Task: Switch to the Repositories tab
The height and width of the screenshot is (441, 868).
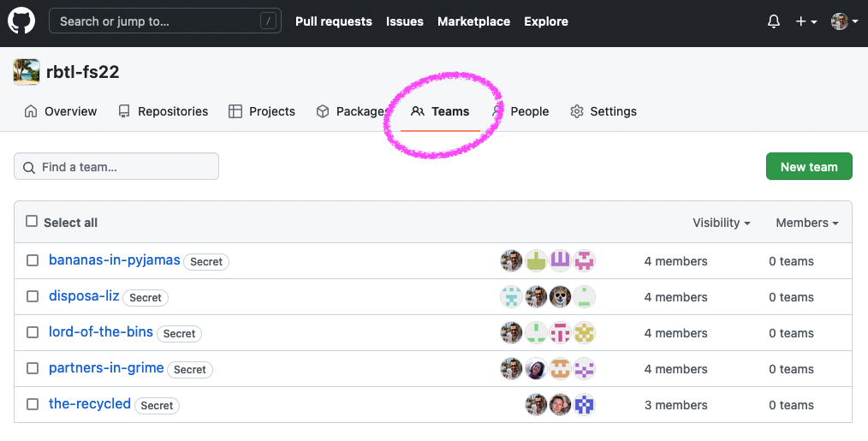Action: point(163,111)
